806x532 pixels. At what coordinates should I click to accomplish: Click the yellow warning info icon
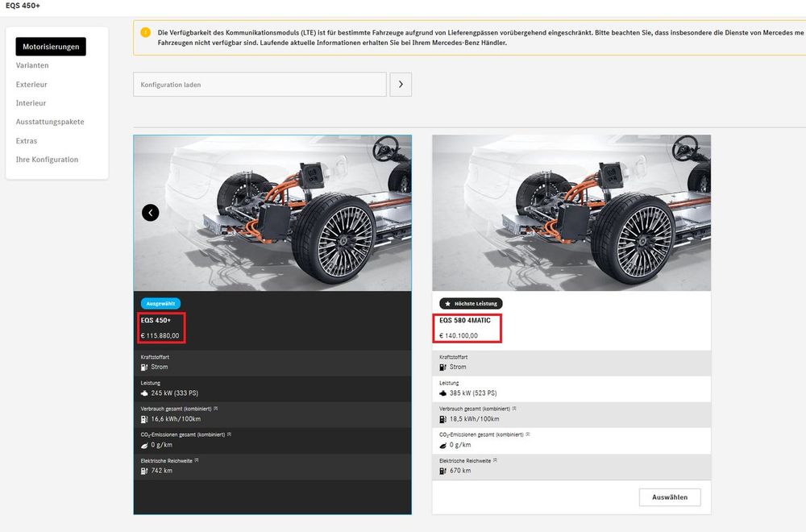145,32
